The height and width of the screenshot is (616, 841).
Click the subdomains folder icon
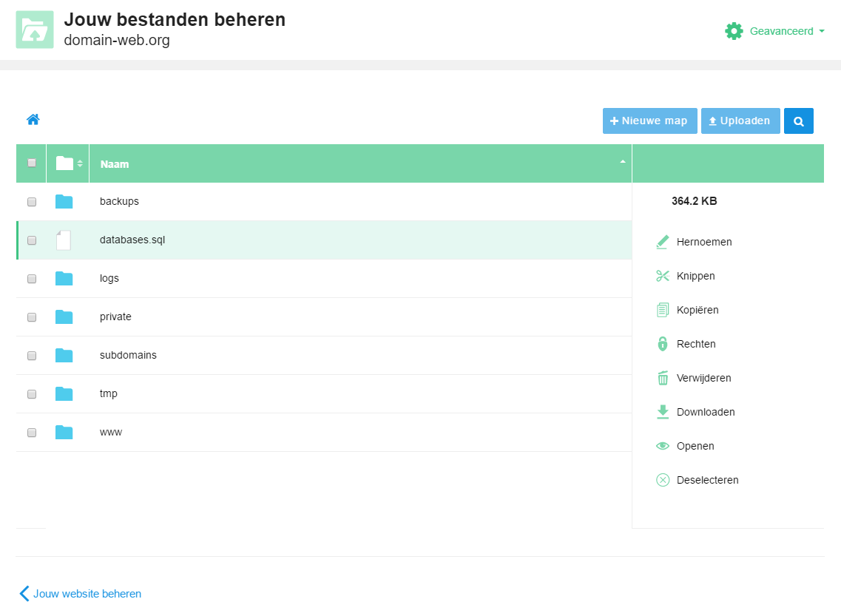(64, 356)
